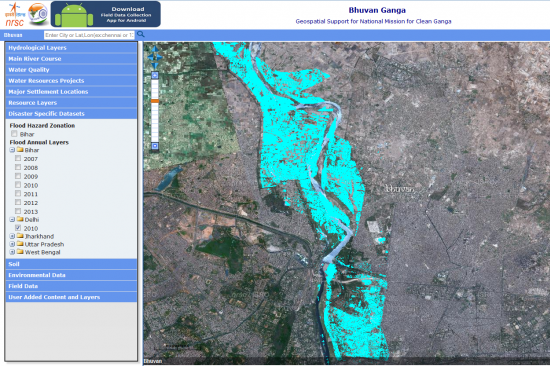The width and height of the screenshot is (550, 366).
Task: Open the Hydrological Layers panel
Action: 71,48
